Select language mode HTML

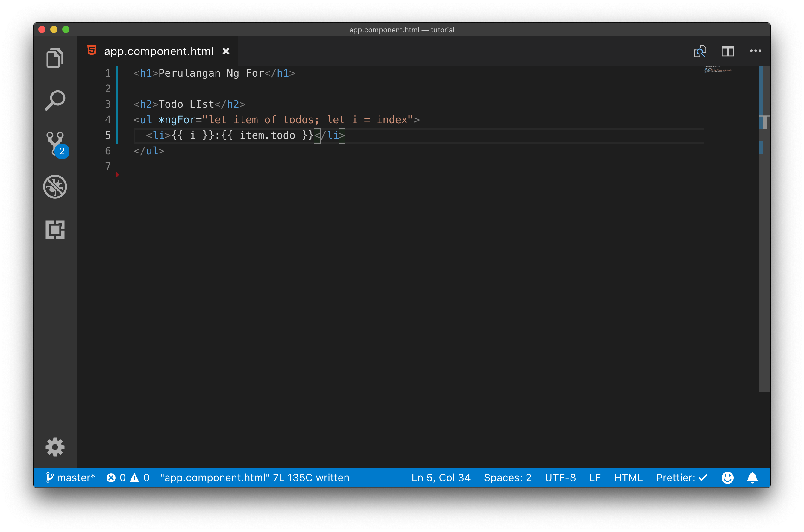[x=628, y=478]
